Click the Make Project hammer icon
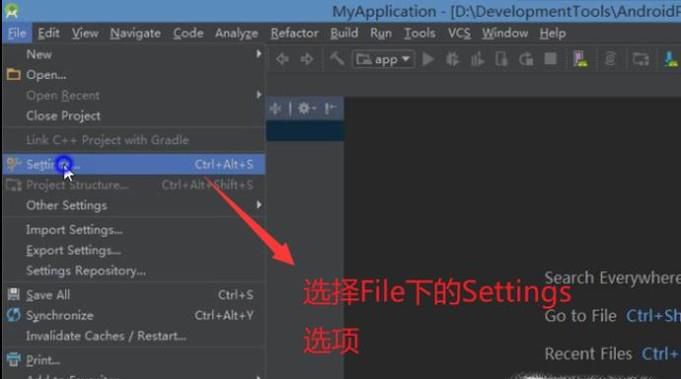 [337, 58]
